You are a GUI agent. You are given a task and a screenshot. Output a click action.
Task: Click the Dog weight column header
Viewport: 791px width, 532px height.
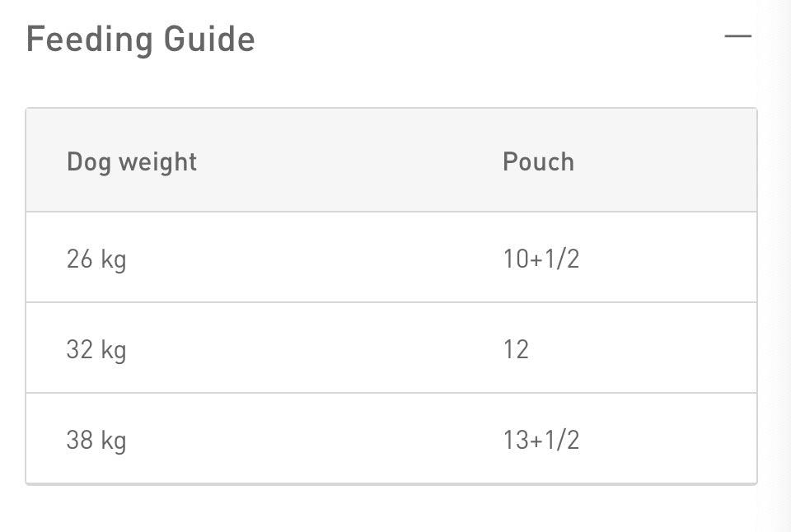(x=132, y=162)
